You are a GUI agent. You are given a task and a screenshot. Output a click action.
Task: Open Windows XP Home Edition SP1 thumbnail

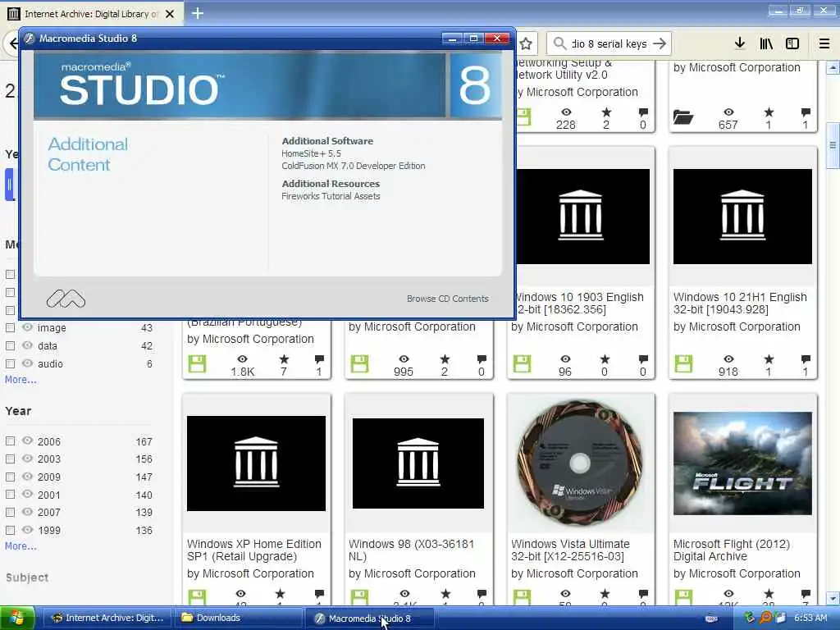(x=256, y=463)
